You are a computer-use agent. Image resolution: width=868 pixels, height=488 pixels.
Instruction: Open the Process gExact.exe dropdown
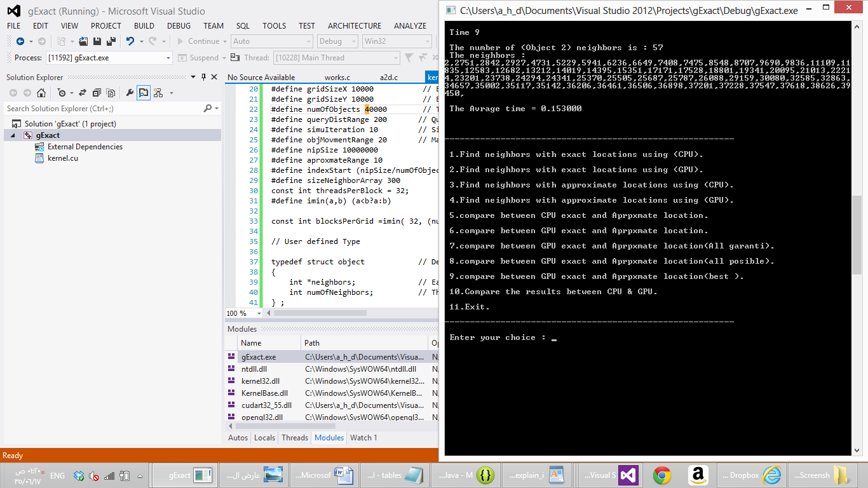pyautogui.click(x=109, y=58)
